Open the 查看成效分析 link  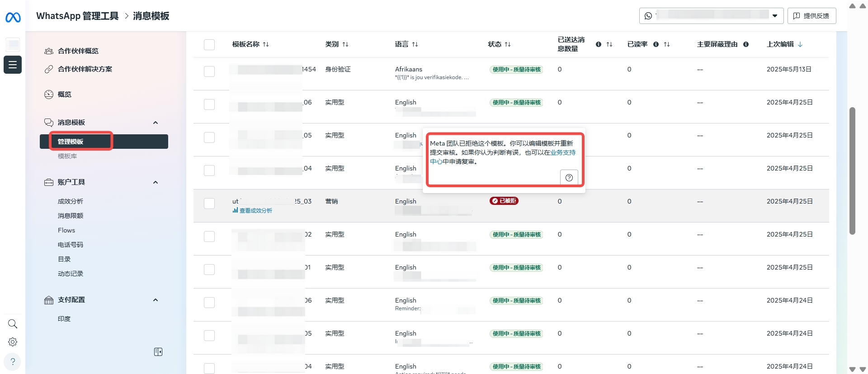tap(255, 211)
